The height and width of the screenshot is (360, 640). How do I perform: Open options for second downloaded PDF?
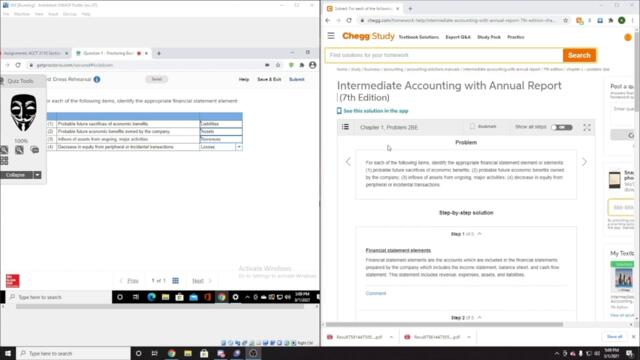click(x=469, y=337)
